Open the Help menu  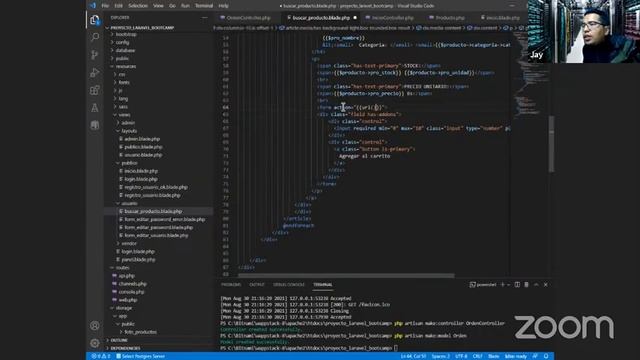(223, 6)
